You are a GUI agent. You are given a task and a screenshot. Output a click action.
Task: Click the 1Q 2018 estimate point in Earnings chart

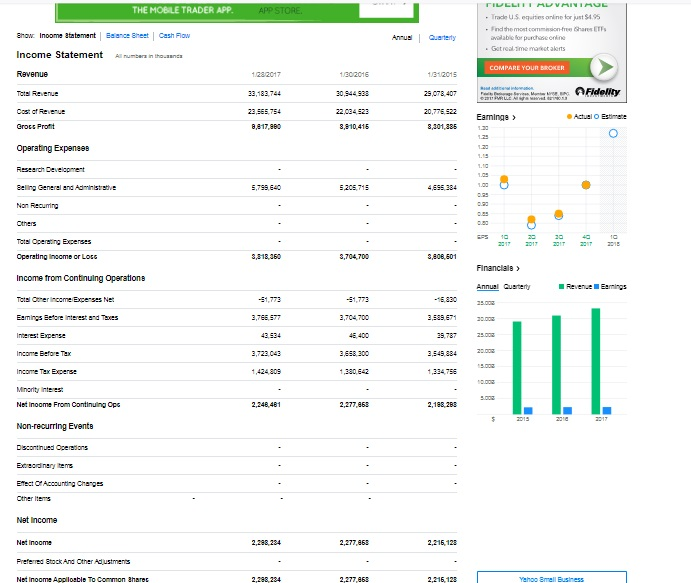613,133
